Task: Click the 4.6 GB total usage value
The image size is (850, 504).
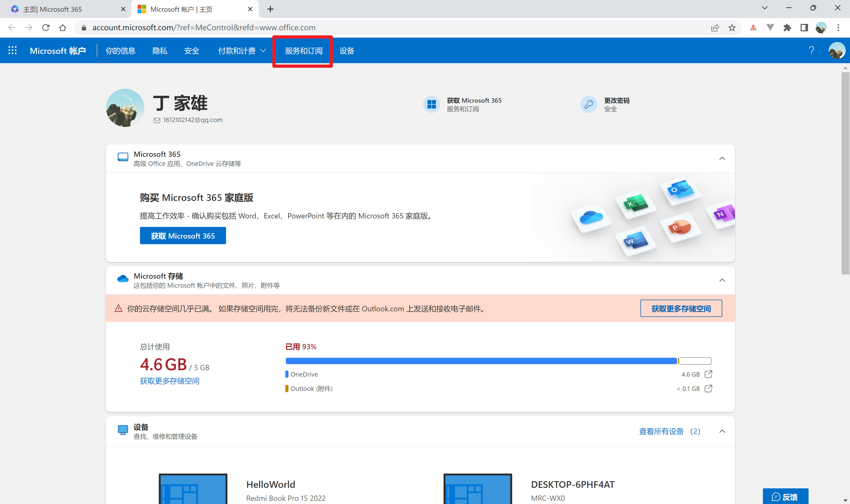Action: point(163,364)
